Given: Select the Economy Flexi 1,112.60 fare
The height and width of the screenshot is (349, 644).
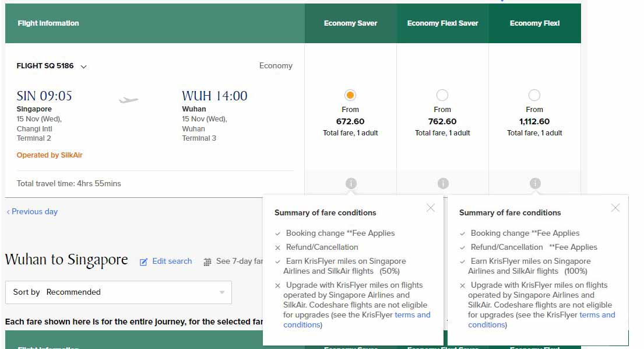Looking at the screenshot, I should [534, 95].
